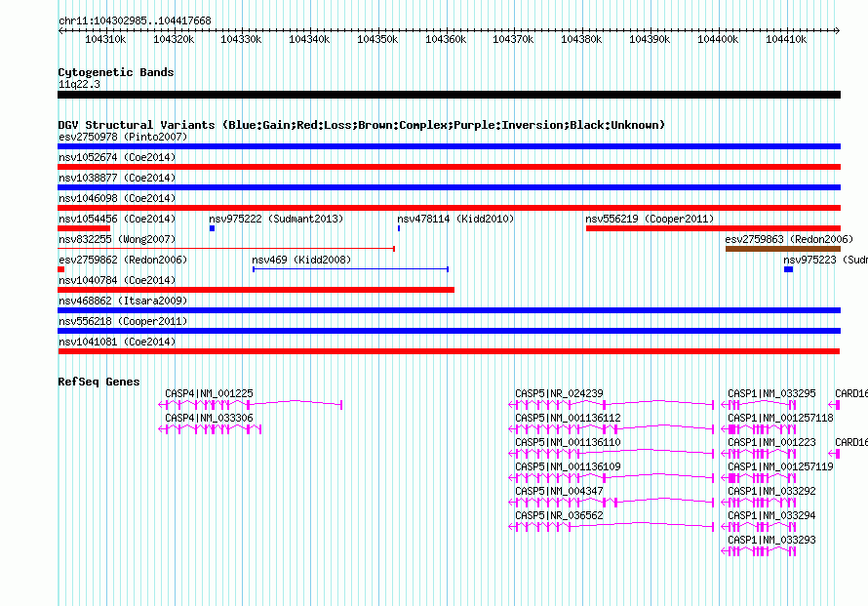Click the 104350k ruler tick label
The image size is (868, 606).
[x=377, y=39]
